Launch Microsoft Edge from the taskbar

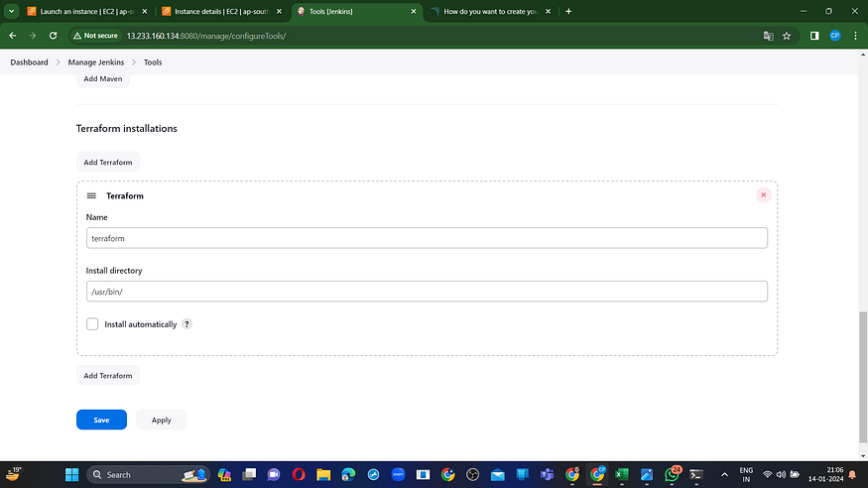coord(348,475)
